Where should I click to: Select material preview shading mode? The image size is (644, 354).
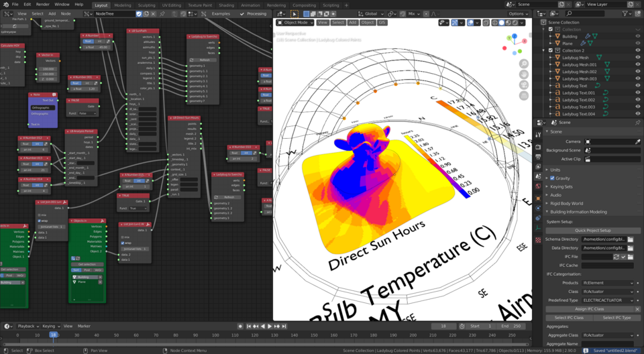click(508, 23)
